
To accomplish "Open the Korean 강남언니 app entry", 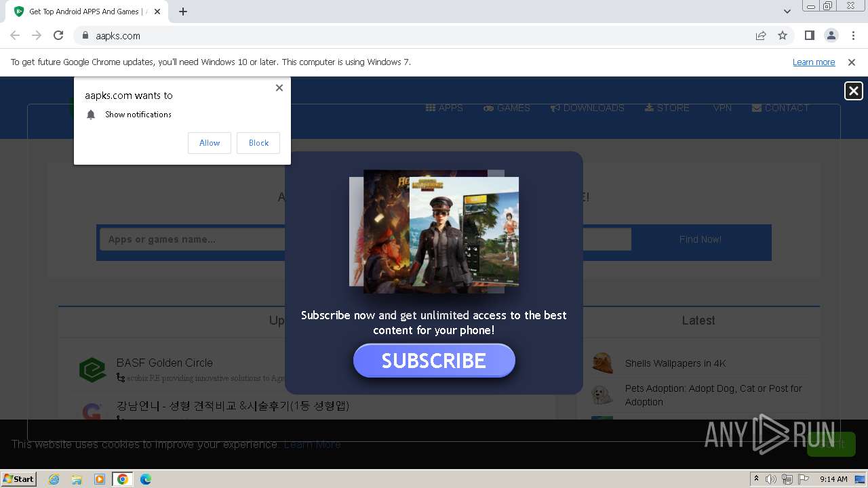I will point(233,406).
